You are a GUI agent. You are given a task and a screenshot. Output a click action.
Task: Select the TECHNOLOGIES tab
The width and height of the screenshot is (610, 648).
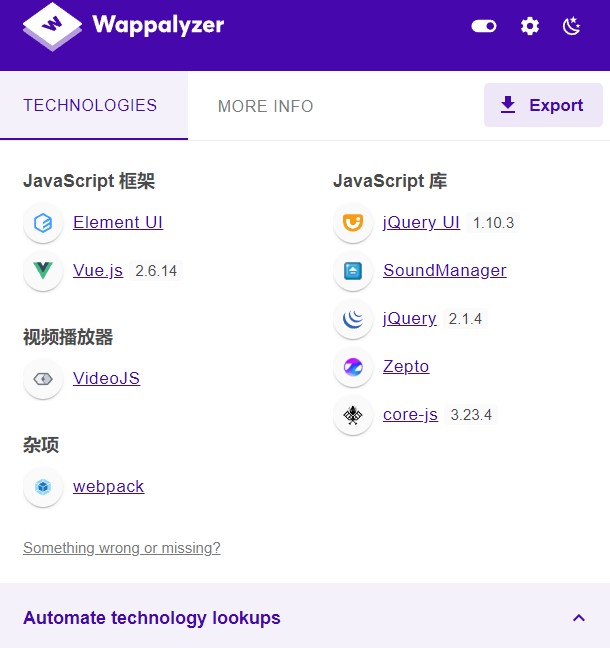coord(94,105)
